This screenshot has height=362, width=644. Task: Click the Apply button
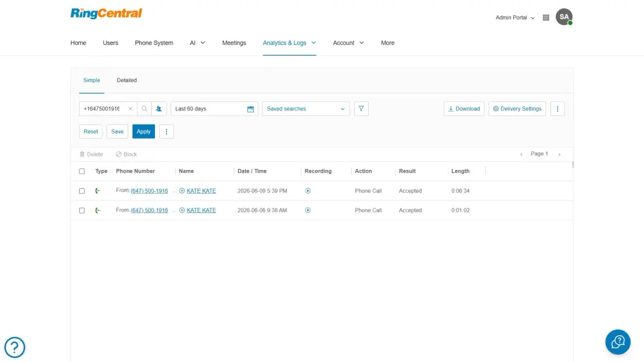[x=143, y=131]
